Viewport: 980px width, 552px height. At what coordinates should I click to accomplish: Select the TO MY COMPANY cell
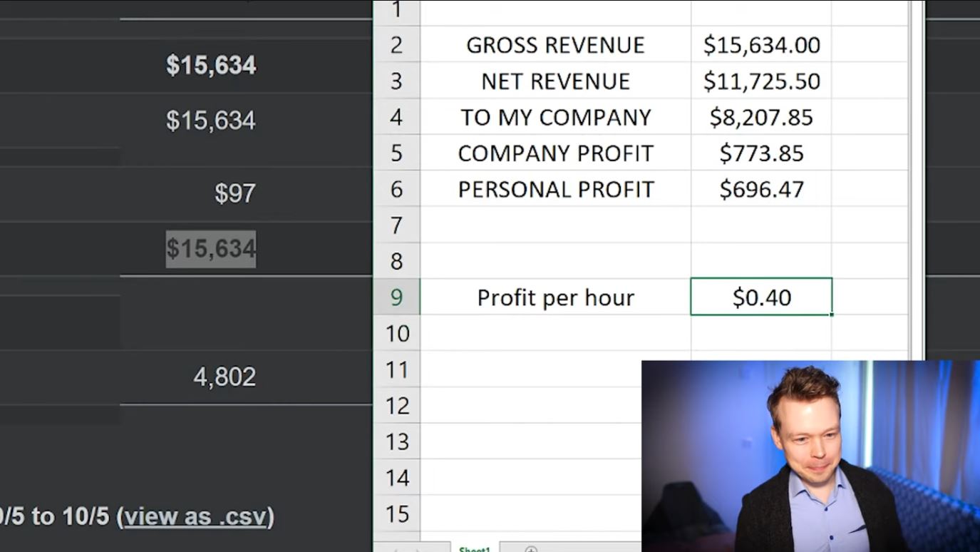555,117
